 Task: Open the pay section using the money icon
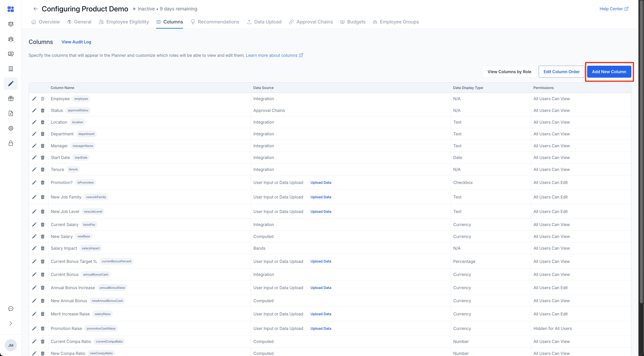pos(10,54)
